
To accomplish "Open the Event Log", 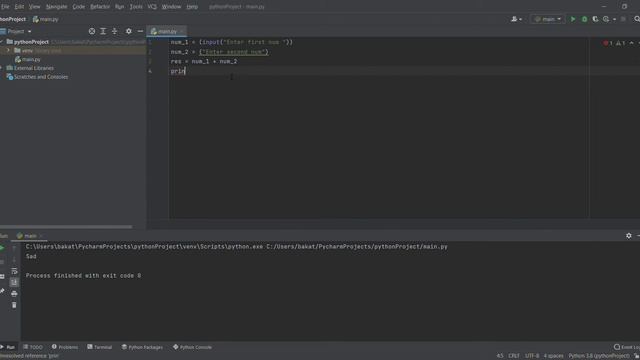I will point(627,347).
